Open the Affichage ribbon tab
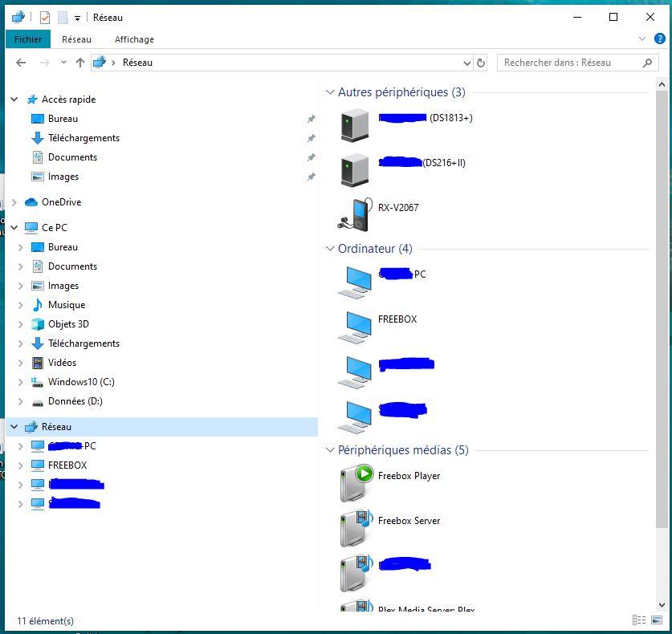Viewport: 672px width, 634px height. 134,39
